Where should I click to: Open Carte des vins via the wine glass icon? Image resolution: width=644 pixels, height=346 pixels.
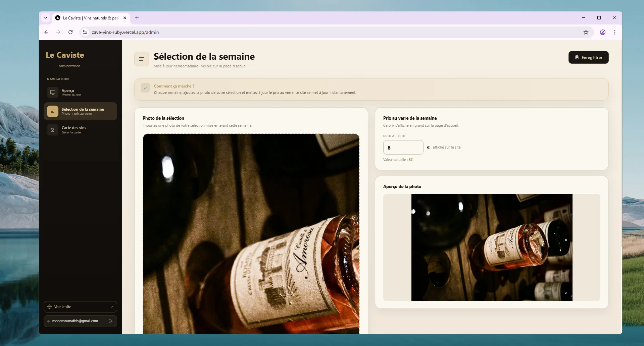pos(53,130)
